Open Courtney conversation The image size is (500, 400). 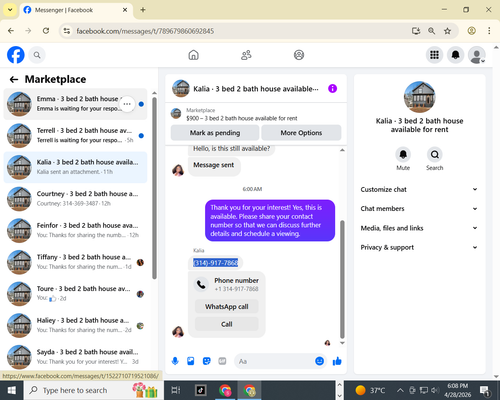pyautogui.click(x=75, y=199)
